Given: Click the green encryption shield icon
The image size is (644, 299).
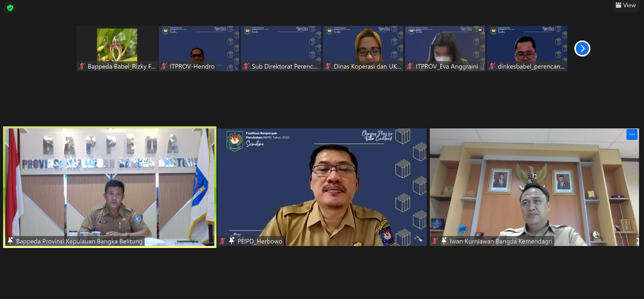Looking at the screenshot, I should click(x=10, y=8).
